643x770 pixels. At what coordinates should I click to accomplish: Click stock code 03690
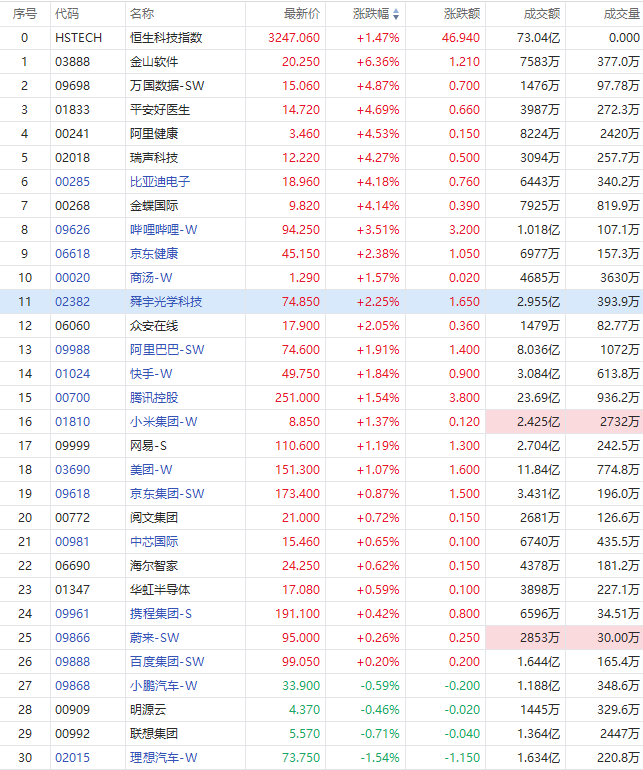tap(72, 470)
